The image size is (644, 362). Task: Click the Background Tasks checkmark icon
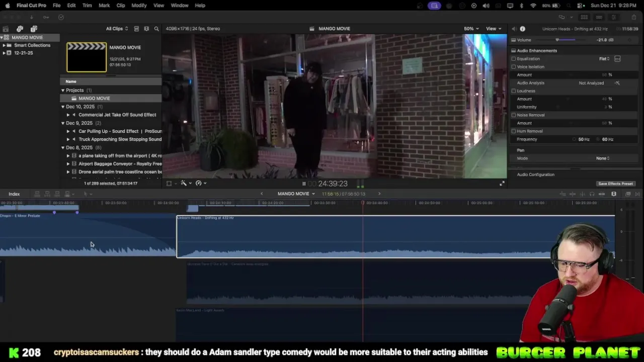[x=61, y=17]
